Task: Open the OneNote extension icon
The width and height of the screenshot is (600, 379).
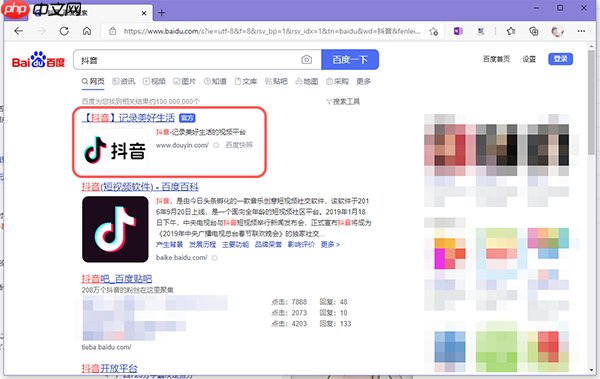Action: click(x=458, y=31)
